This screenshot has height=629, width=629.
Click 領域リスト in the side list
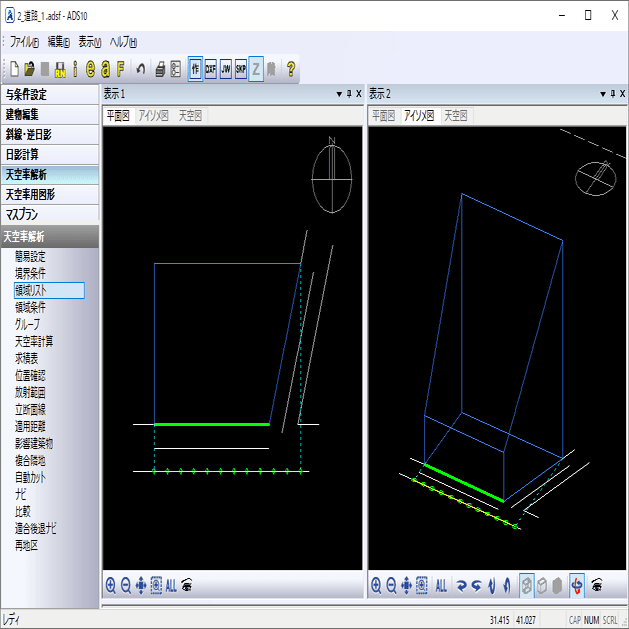(x=49, y=290)
